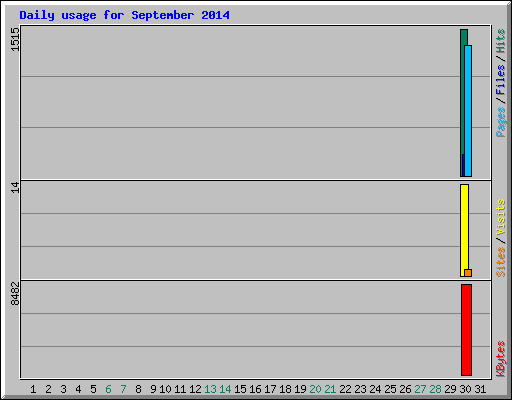This screenshot has height=400, width=512.
Task: Click the cyan Pages bar for day 30
Action: click(x=468, y=111)
